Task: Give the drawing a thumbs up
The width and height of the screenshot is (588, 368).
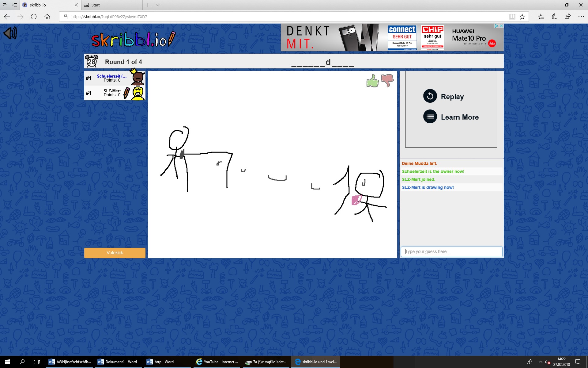Action: [x=372, y=81]
